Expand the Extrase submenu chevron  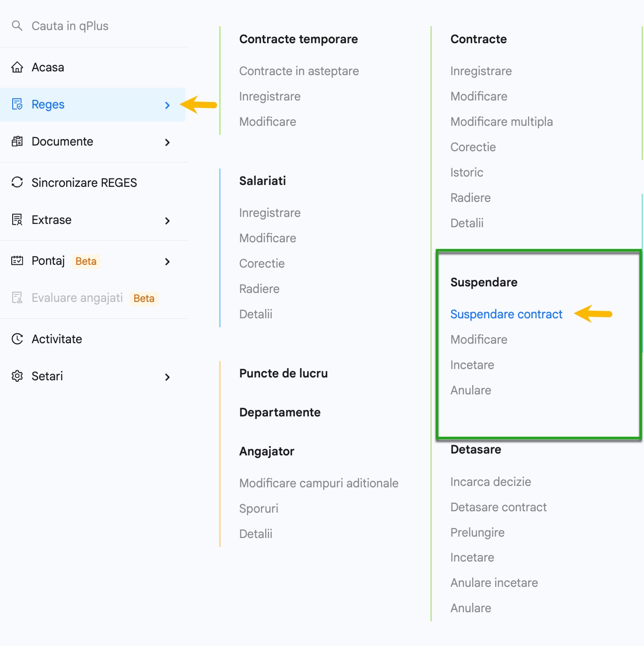point(167,221)
